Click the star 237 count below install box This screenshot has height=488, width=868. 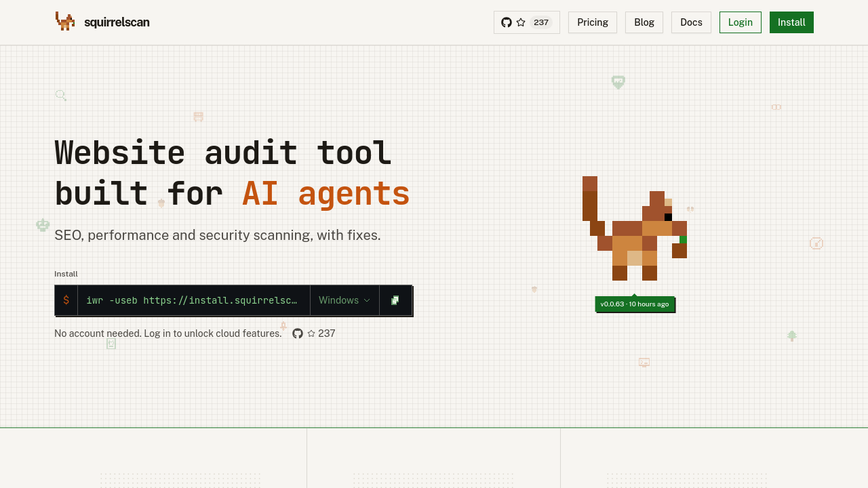[321, 333]
